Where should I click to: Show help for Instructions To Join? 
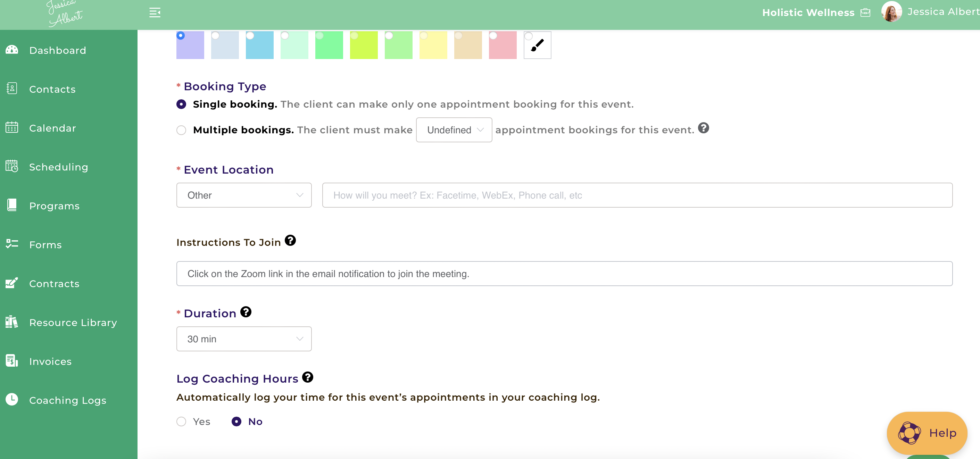290,240
